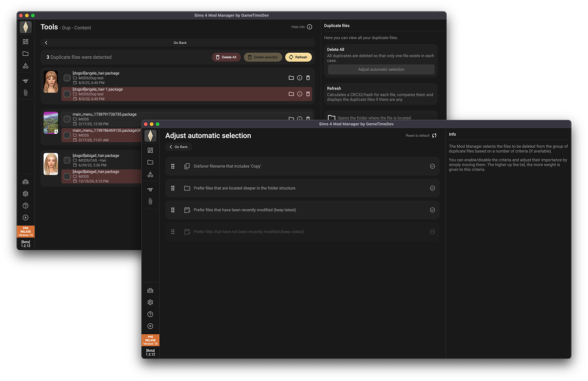Click back chevron in Tools Go Back bar
The image size is (588, 381).
(46, 43)
